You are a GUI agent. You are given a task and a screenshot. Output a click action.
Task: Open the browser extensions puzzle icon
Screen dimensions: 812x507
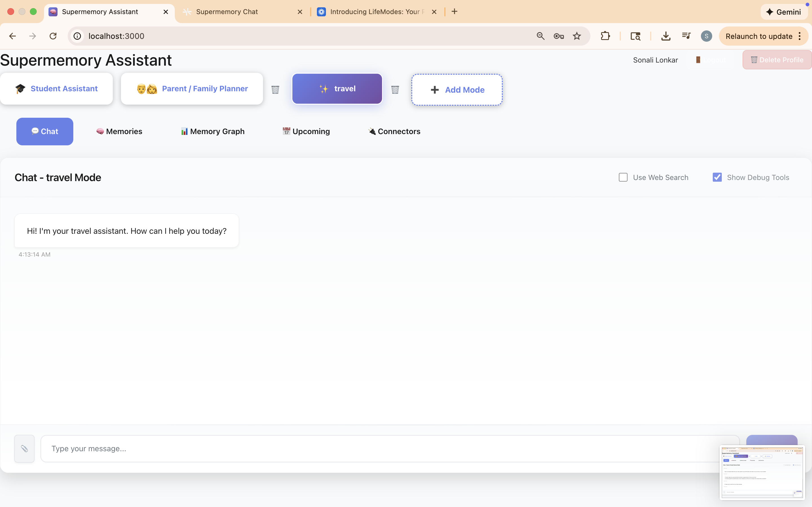point(605,36)
